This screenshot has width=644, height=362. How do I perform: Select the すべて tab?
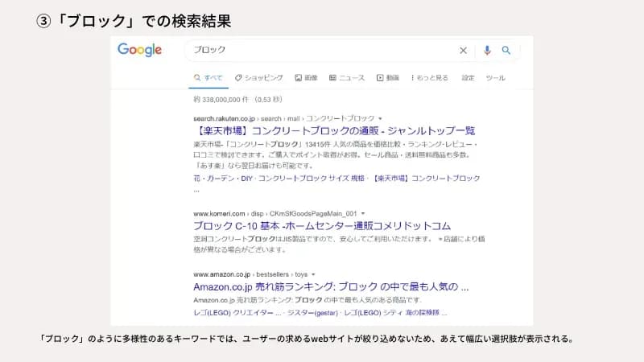[208, 77]
